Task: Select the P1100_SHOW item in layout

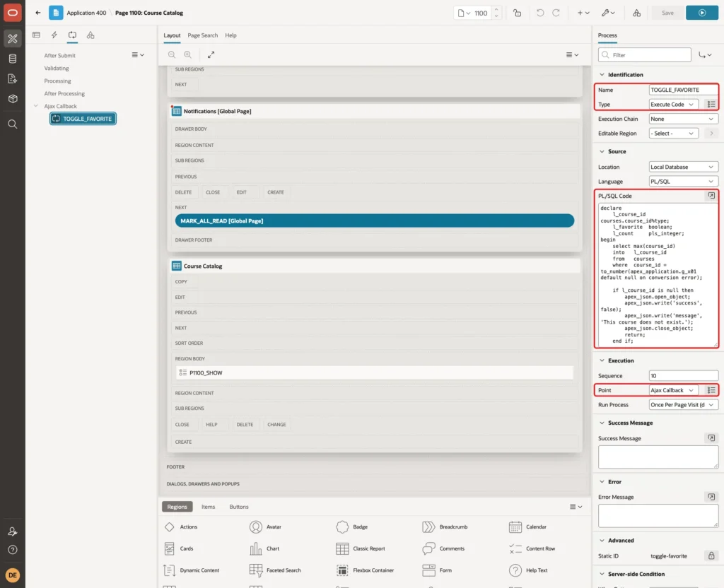Action: point(375,373)
